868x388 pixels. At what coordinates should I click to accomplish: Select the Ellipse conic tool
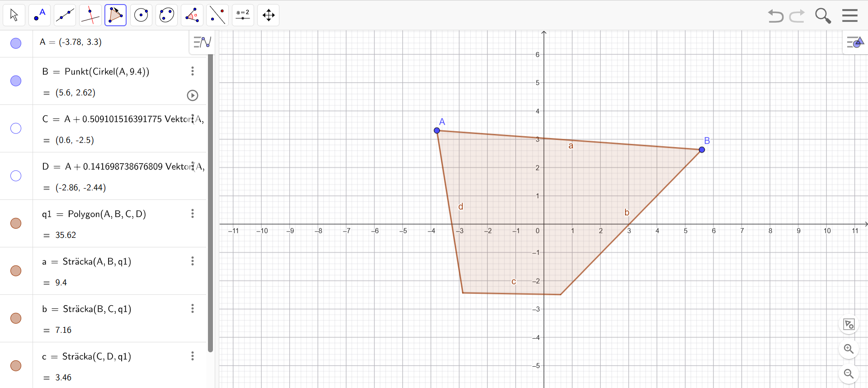(167, 15)
